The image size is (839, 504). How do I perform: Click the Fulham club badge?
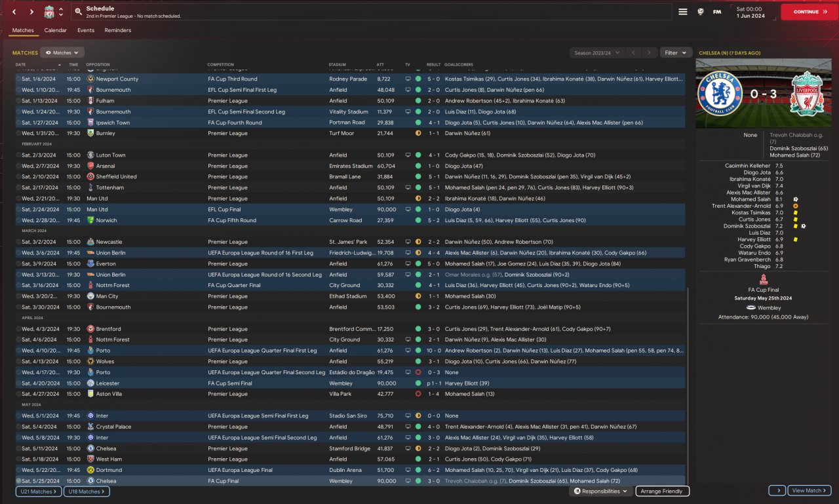tap(90, 101)
